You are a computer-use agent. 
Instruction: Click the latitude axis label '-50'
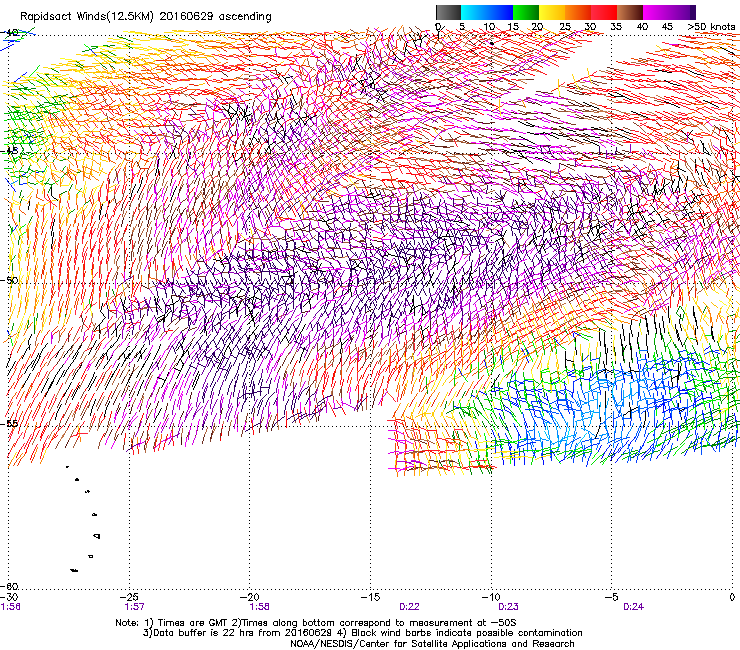pyautogui.click(x=9, y=280)
